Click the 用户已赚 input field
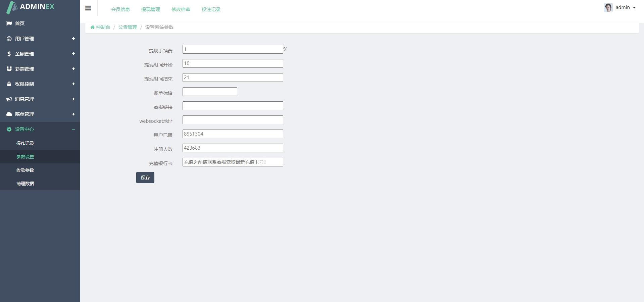This screenshot has width=644, height=302. pyautogui.click(x=233, y=134)
